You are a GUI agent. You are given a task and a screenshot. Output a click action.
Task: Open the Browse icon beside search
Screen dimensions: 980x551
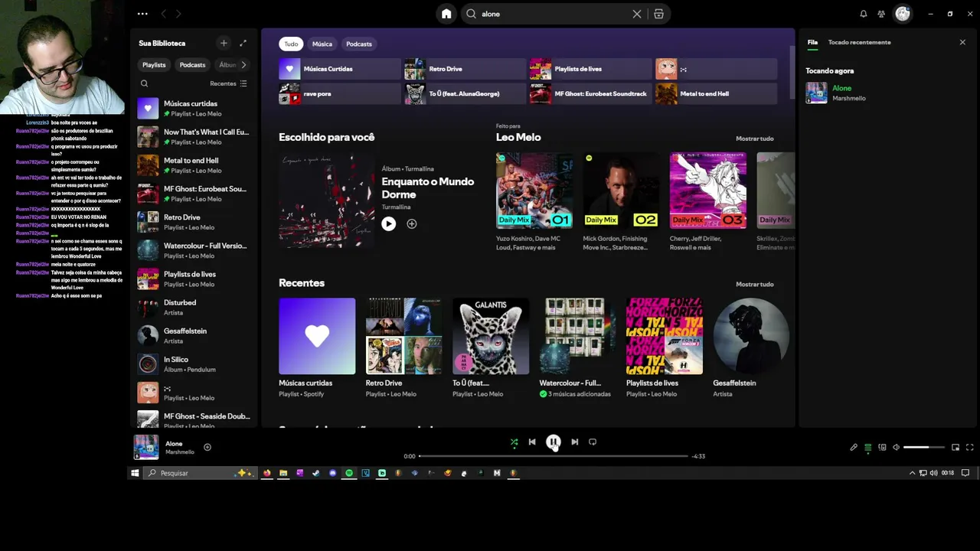pyautogui.click(x=658, y=14)
